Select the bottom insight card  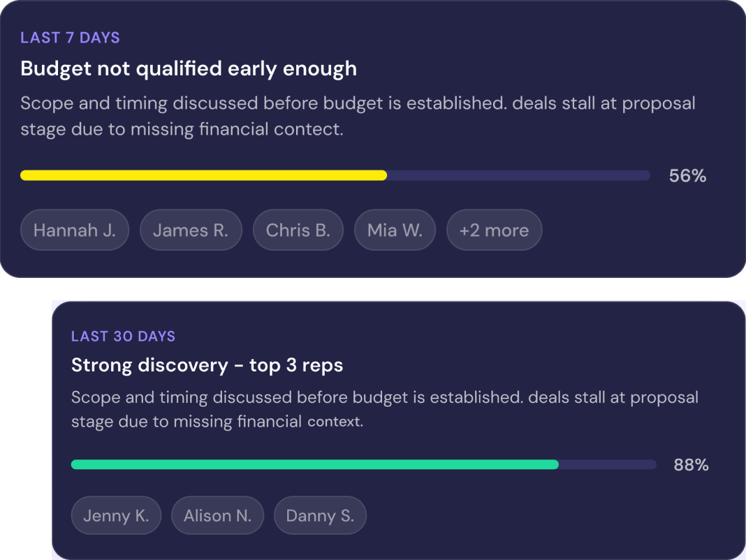tap(398, 429)
